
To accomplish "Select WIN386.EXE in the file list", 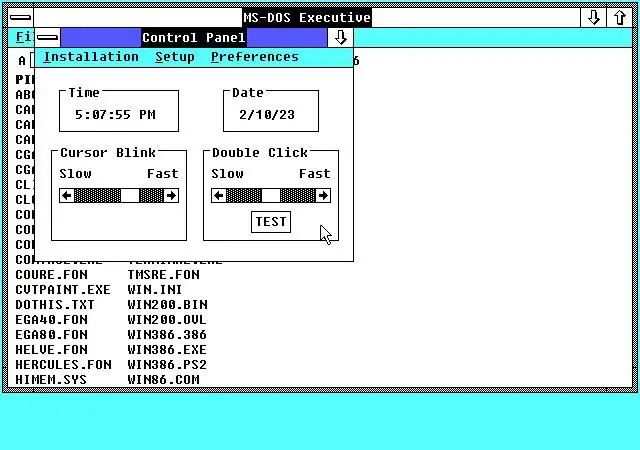I will tap(167, 350).
